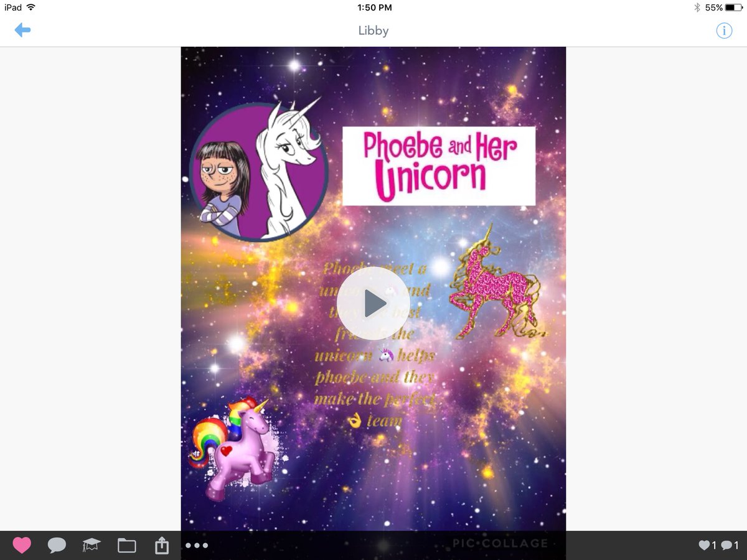
Task: Play the Phoebe and Her Unicorn video
Action: [374, 303]
